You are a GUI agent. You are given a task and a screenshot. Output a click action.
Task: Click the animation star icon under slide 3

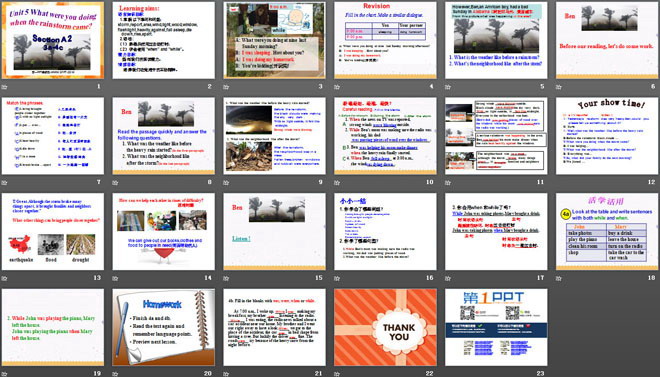coord(226,87)
